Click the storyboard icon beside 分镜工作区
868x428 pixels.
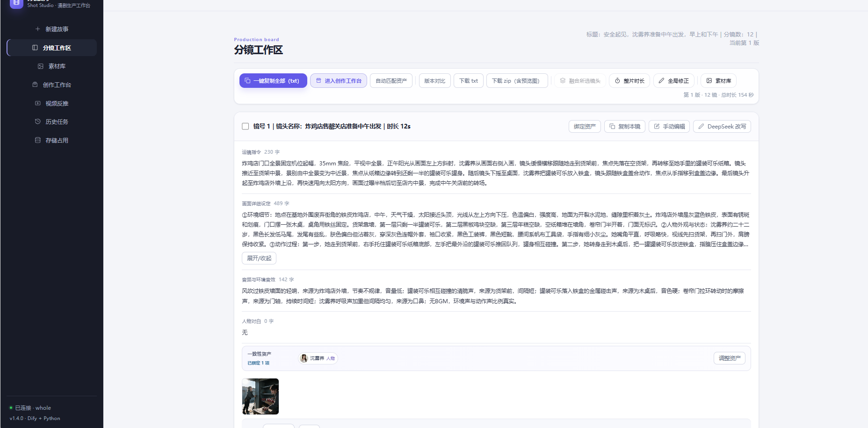pyautogui.click(x=35, y=48)
